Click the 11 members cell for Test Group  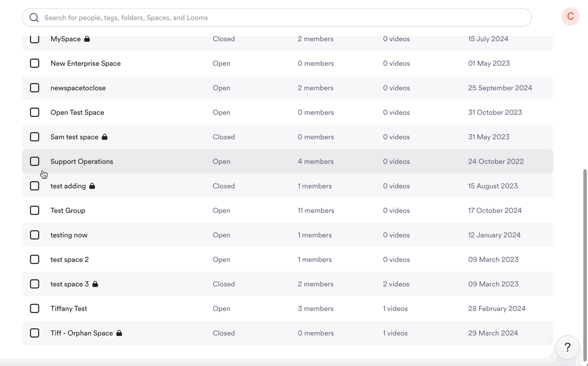coord(316,210)
